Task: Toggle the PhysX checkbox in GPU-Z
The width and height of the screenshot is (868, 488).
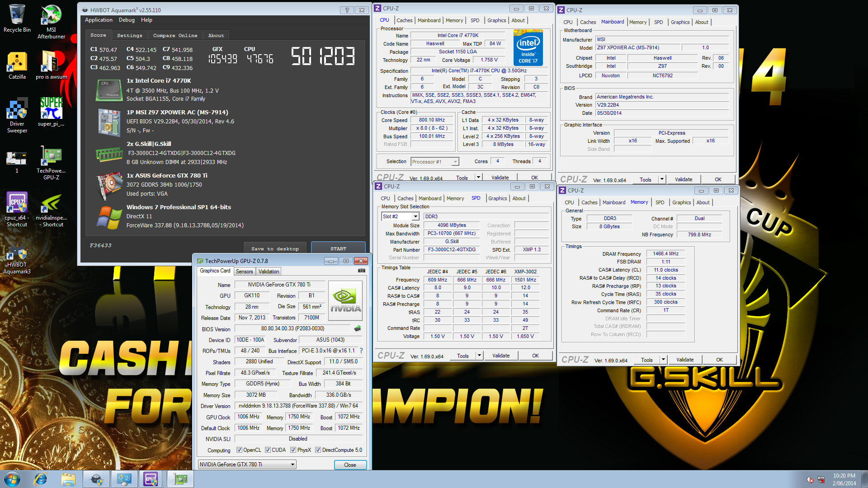Action: point(293,450)
